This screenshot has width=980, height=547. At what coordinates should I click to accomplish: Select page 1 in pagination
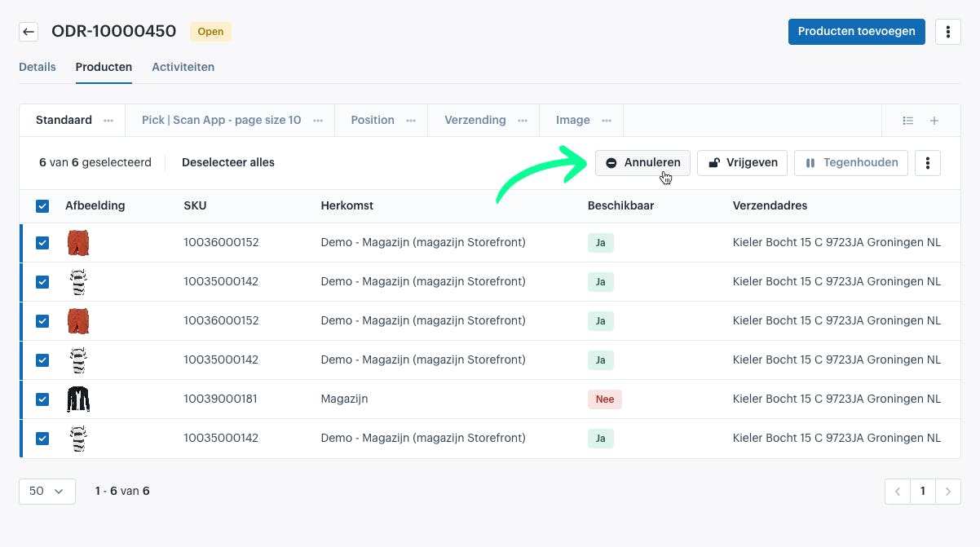tap(923, 492)
